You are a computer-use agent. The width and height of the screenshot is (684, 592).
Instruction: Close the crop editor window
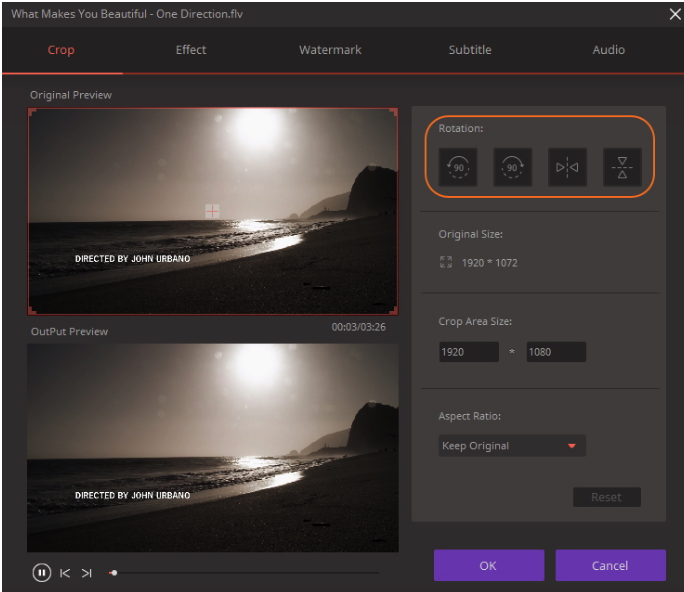coord(675,14)
